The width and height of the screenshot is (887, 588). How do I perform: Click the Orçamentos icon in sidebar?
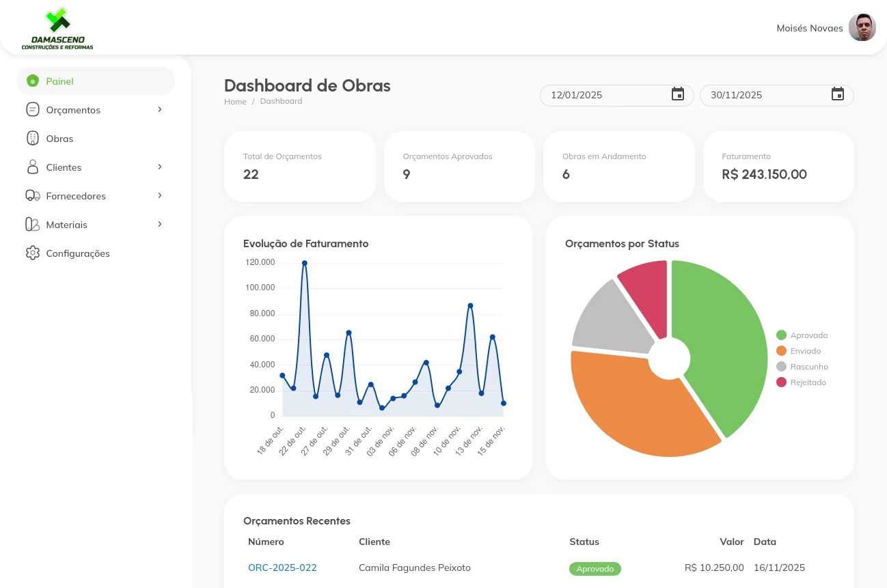33,110
